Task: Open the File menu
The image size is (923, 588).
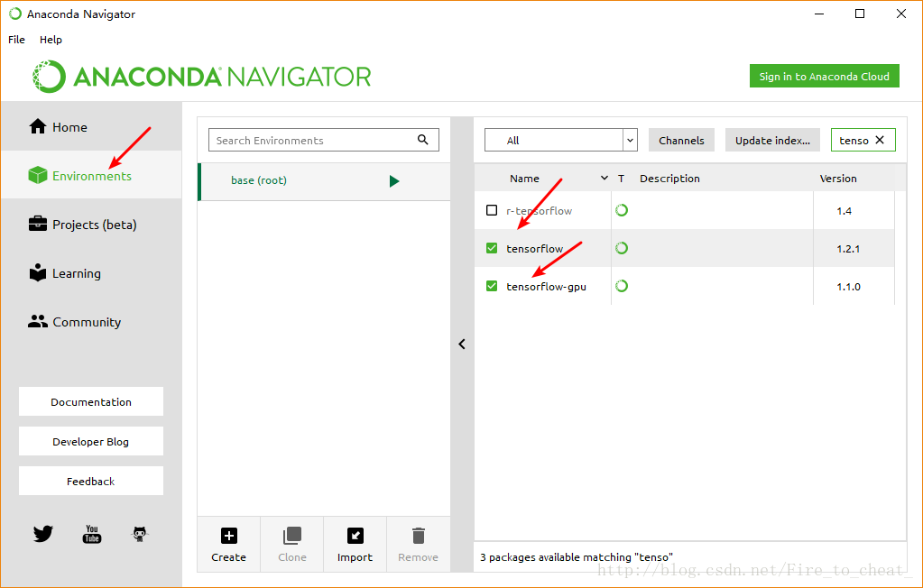Action: (16, 40)
